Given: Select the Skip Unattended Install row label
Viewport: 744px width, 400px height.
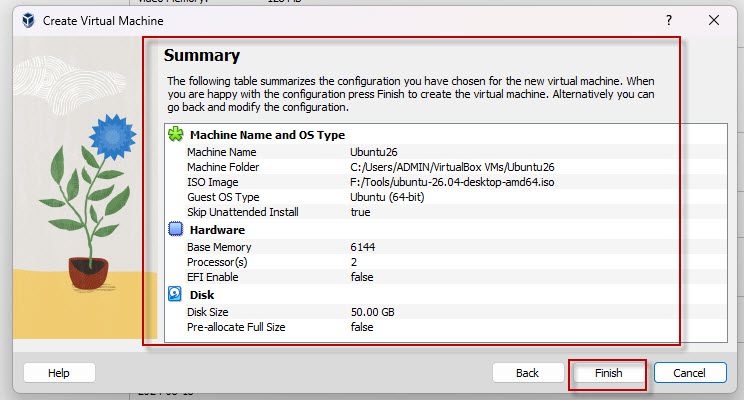Looking at the screenshot, I should click(242, 212).
